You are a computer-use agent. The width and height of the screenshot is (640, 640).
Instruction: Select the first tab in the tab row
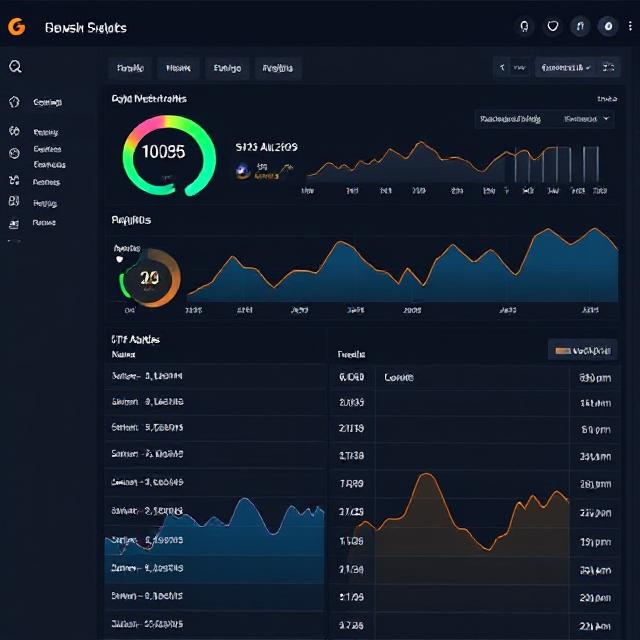pos(130,68)
